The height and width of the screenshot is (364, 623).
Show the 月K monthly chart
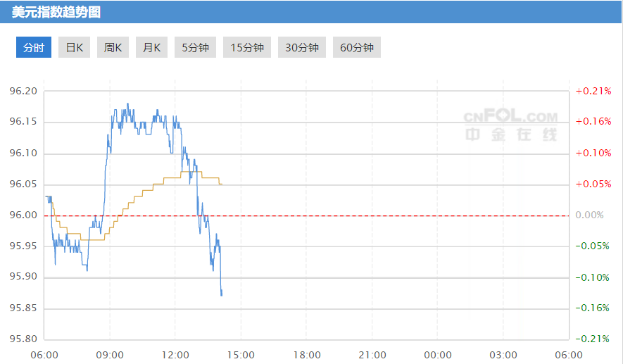pyautogui.click(x=151, y=48)
